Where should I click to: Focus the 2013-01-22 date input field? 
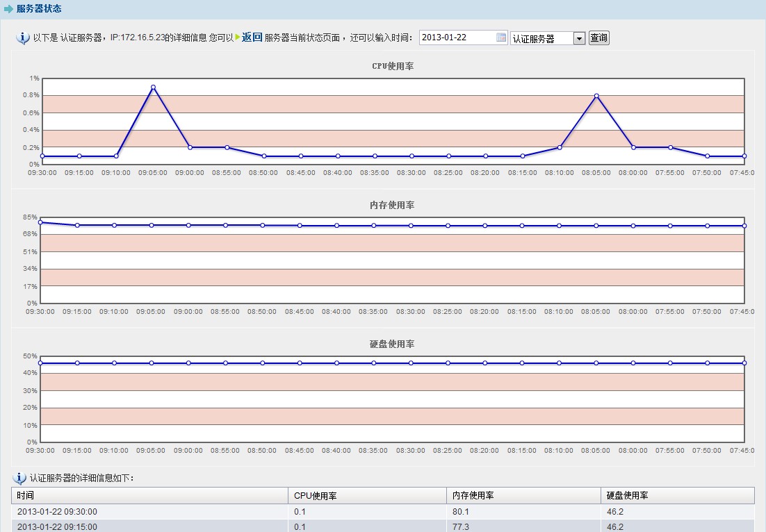point(457,38)
